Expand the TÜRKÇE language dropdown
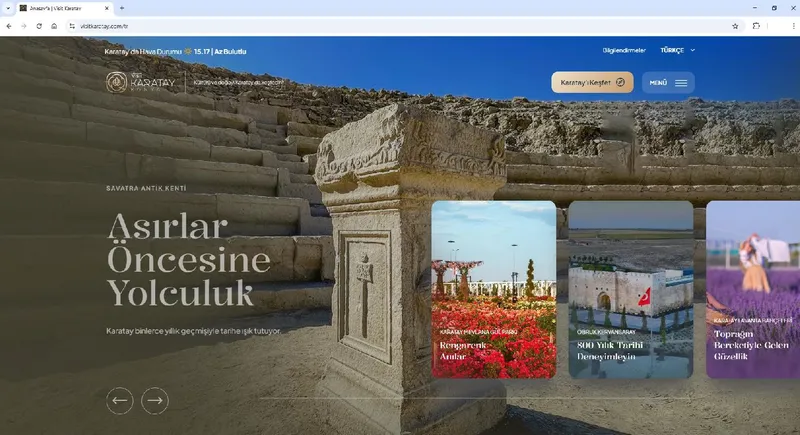 coord(677,50)
